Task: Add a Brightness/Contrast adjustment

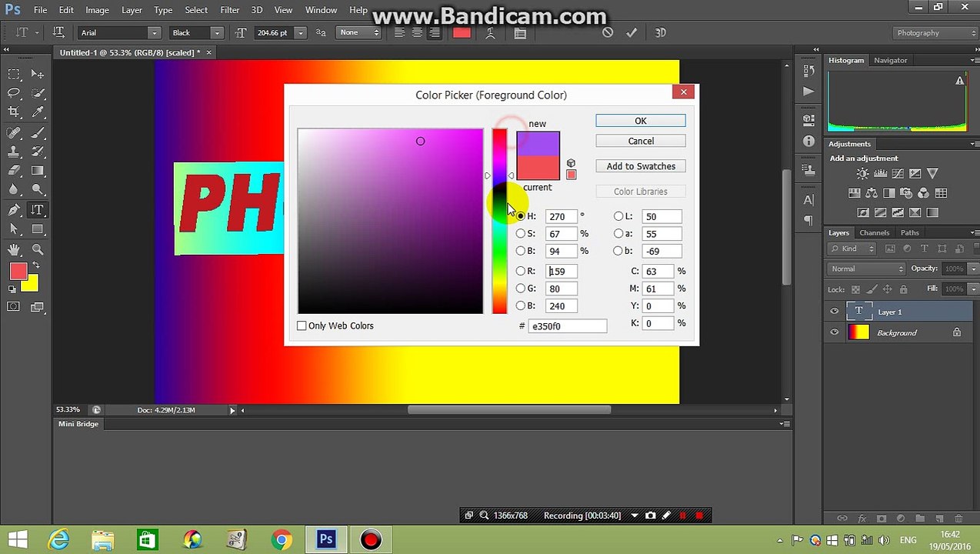Action: (862, 174)
